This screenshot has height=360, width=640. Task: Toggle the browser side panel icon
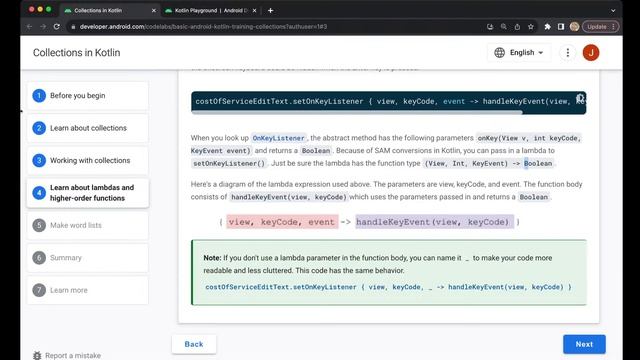tap(561, 27)
